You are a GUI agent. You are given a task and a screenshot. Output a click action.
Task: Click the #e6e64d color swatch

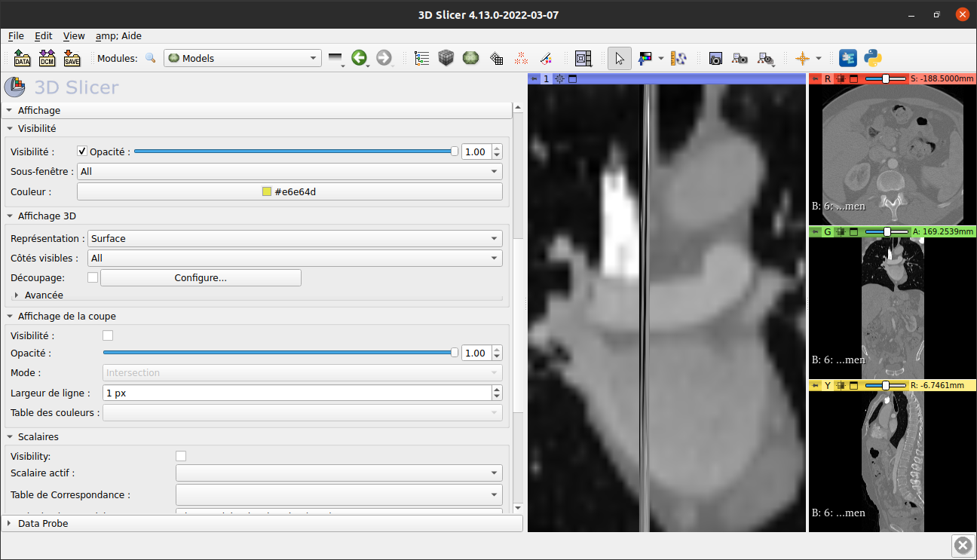(x=289, y=191)
